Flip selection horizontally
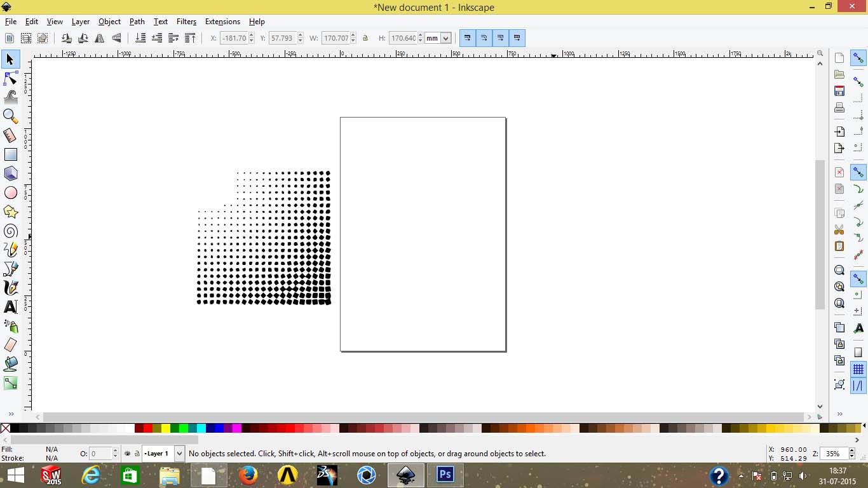 point(100,38)
